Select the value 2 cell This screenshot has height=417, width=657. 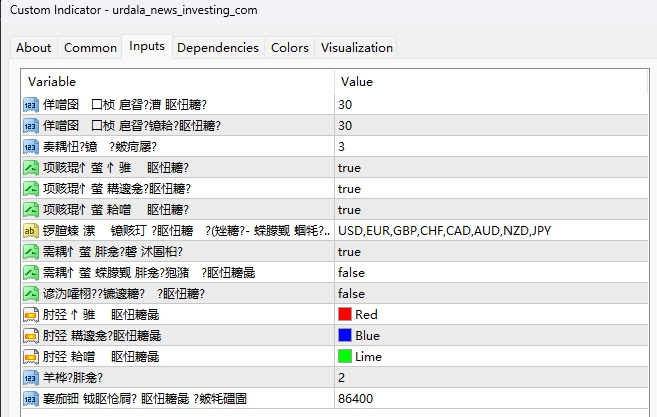(x=491, y=377)
